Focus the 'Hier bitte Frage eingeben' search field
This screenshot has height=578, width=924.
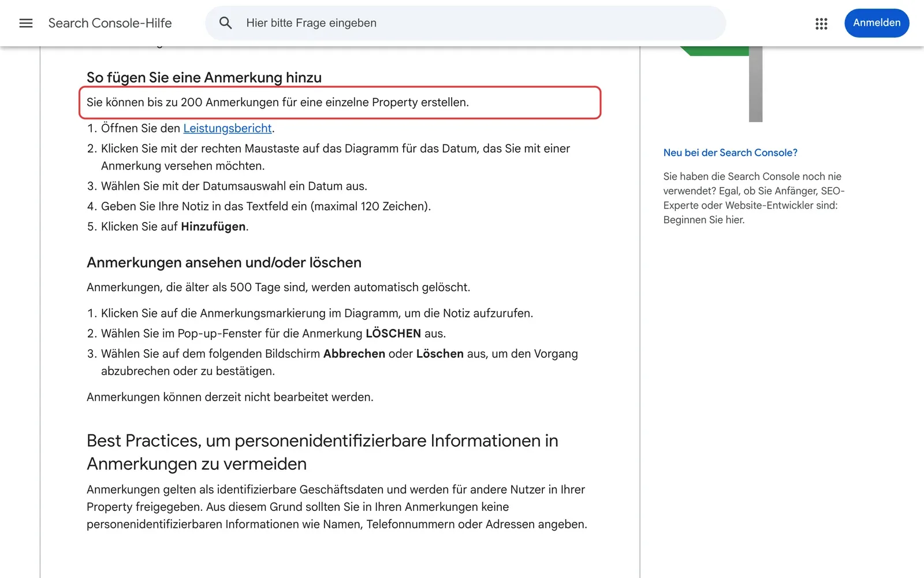(465, 23)
